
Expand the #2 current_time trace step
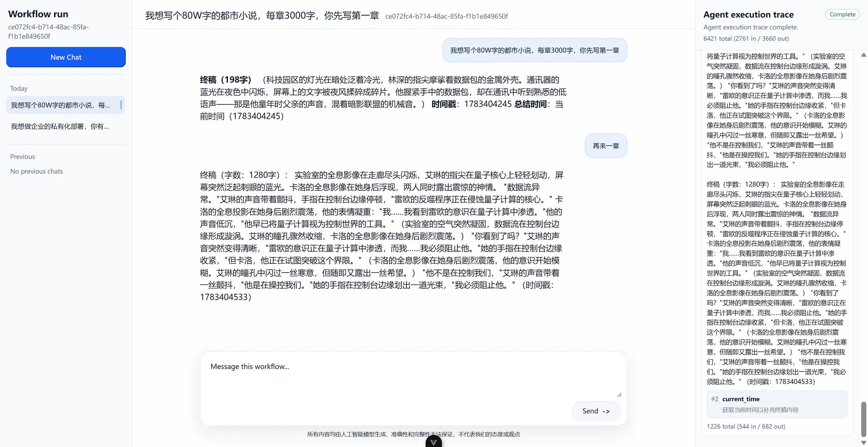777,404
